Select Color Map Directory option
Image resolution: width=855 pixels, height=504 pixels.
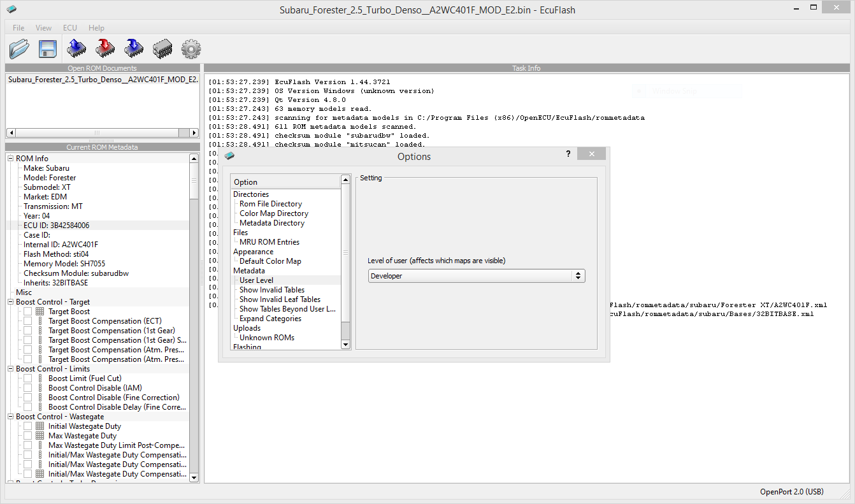coord(274,213)
